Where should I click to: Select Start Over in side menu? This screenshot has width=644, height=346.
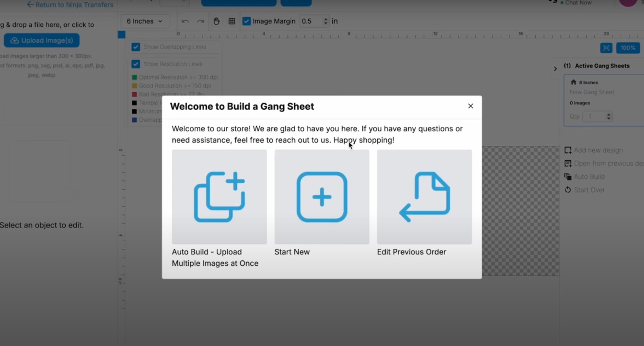click(x=589, y=190)
